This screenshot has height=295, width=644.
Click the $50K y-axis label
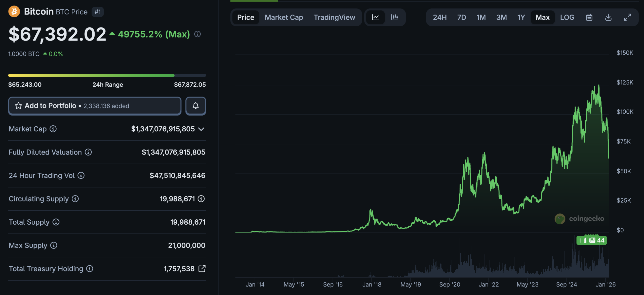click(624, 171)
